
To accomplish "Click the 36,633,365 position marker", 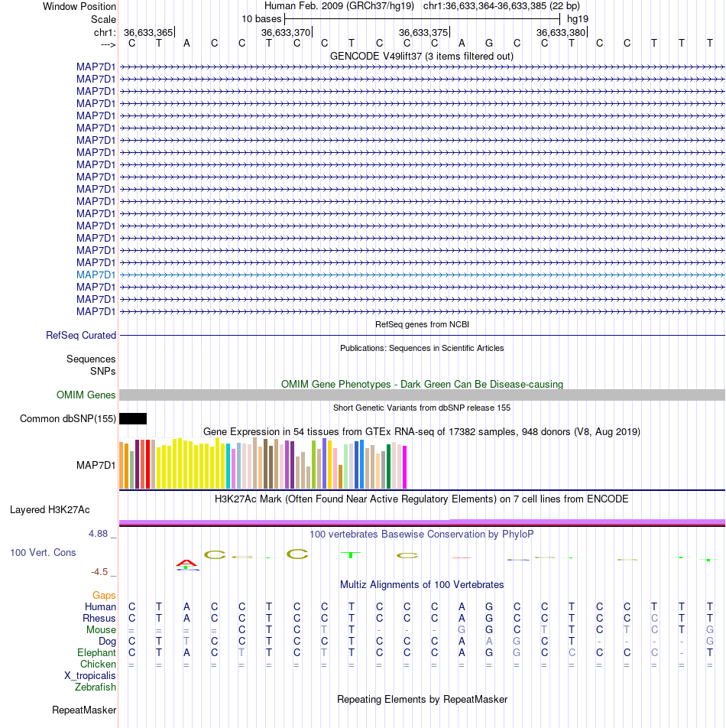I will coord(148,32).
